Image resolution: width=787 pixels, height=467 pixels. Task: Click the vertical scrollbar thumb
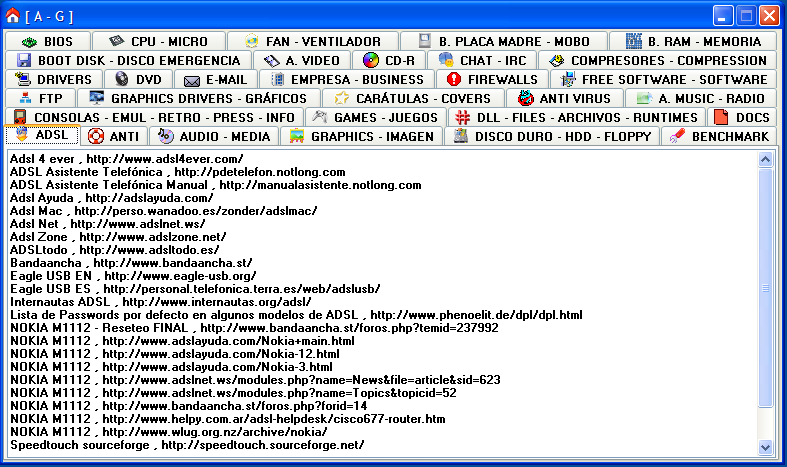(x=765, y=288)
